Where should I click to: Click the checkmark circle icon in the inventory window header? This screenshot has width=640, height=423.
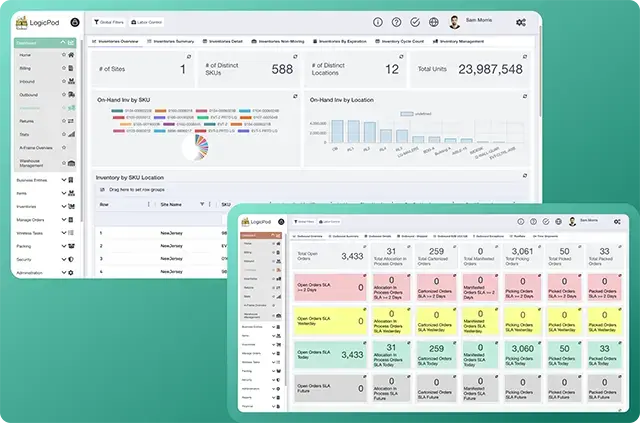click(x=415, y=22)
